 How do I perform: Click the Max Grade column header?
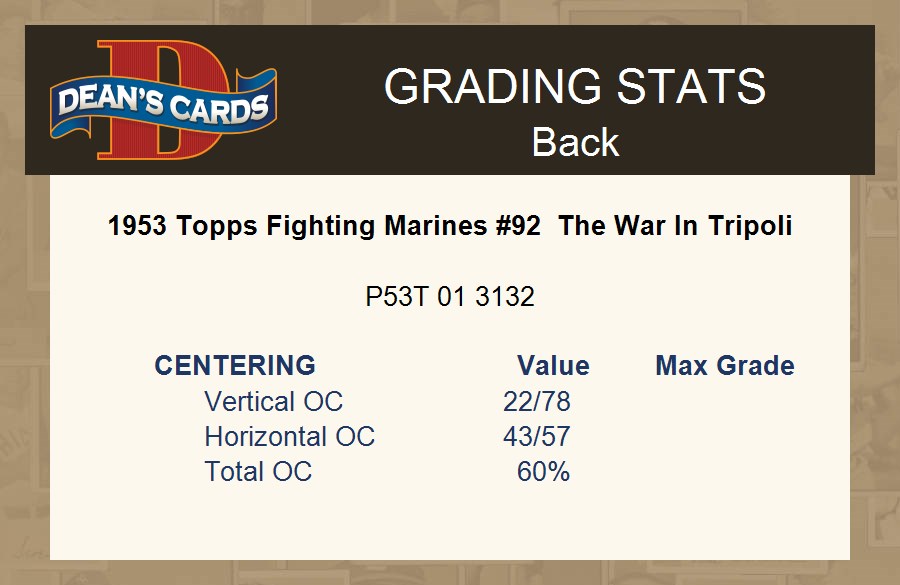725,366
